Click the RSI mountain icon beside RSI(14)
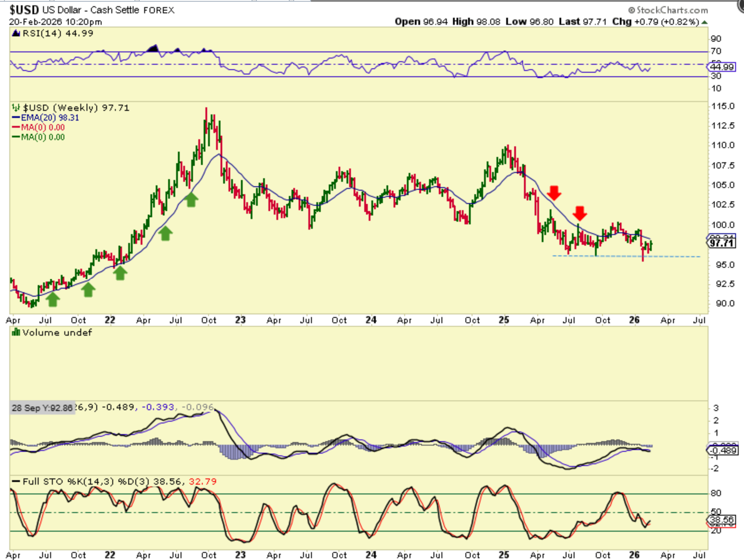744x560 pixels. [16, 33]
